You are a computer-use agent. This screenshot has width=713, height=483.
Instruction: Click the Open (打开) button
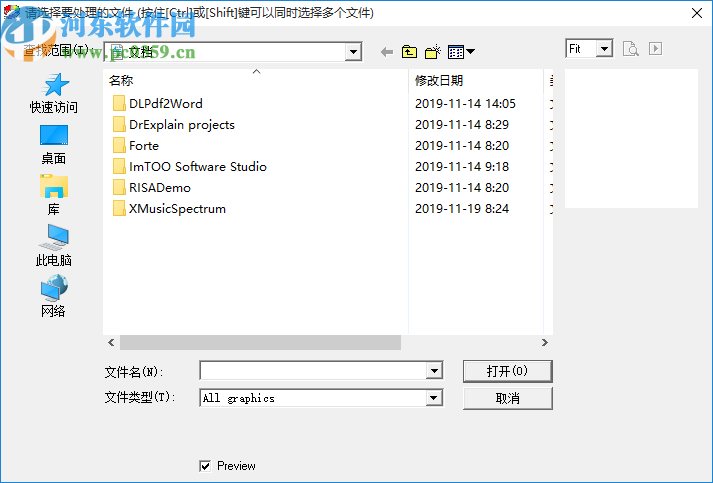[507, 371]
